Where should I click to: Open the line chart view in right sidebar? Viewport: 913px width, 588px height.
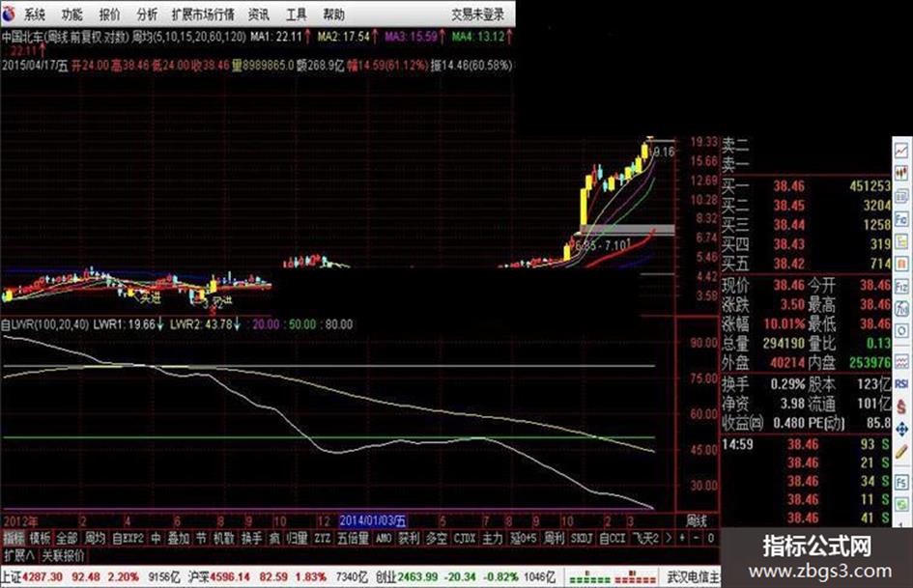[x=902, y=151]
